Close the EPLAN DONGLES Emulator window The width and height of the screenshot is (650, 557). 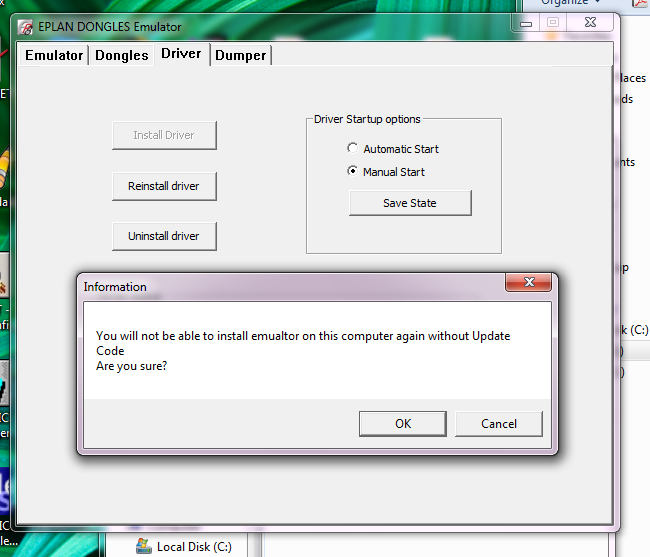(x=590, y=22)
